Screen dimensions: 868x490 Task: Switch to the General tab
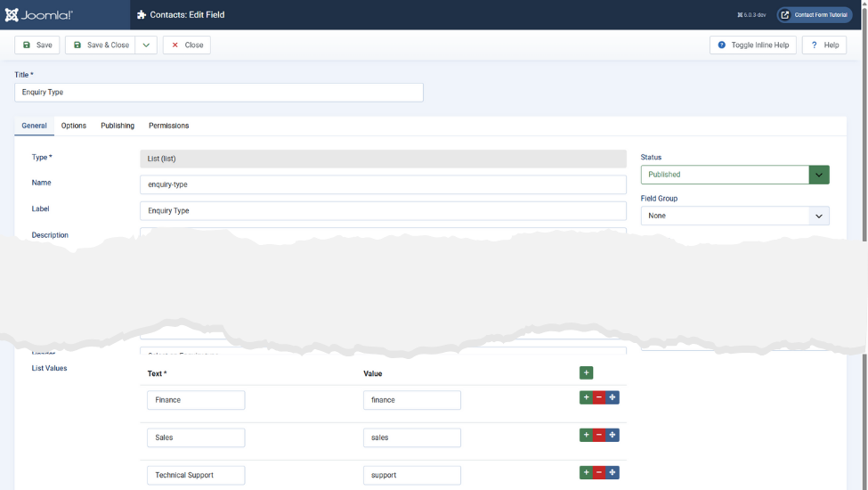[35, 126]
